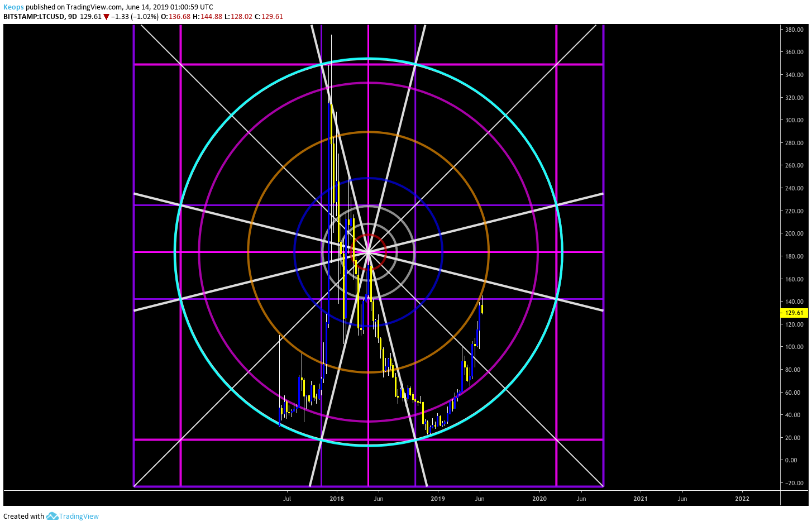812x526 pixels.
Task: Click the open value O:136.68
Action: 175,17
